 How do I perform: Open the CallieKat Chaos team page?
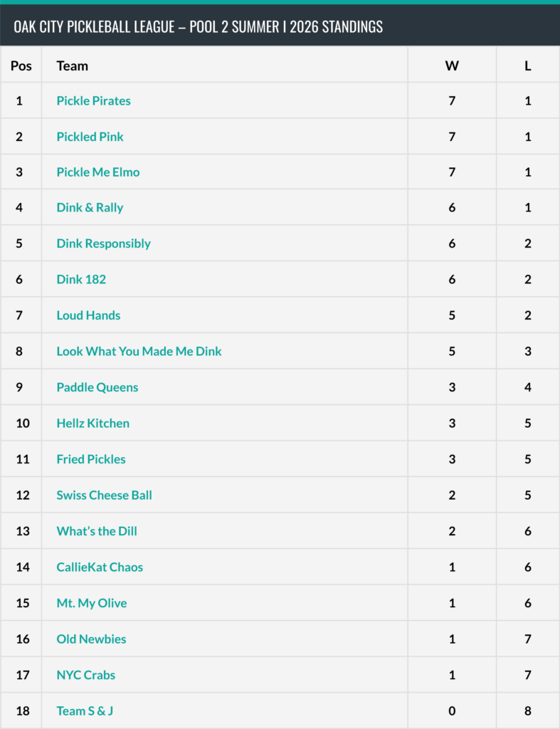click(100, 567)
